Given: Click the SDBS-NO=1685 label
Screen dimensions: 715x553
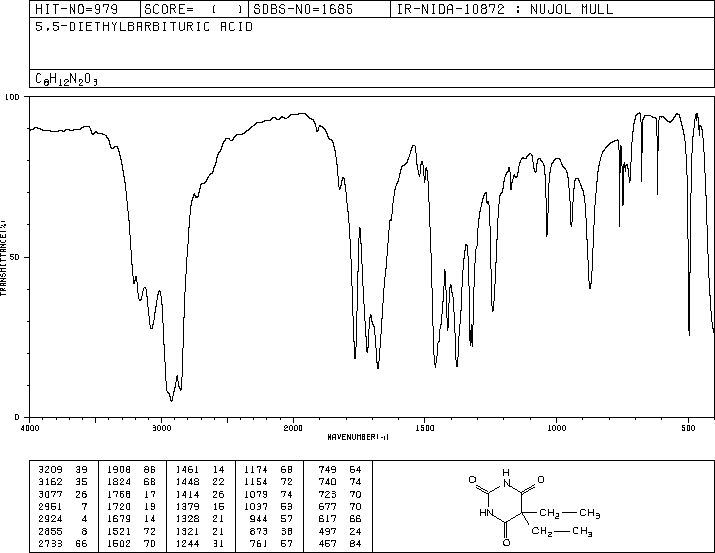Looking at the screenshot, I should point(303,9).
